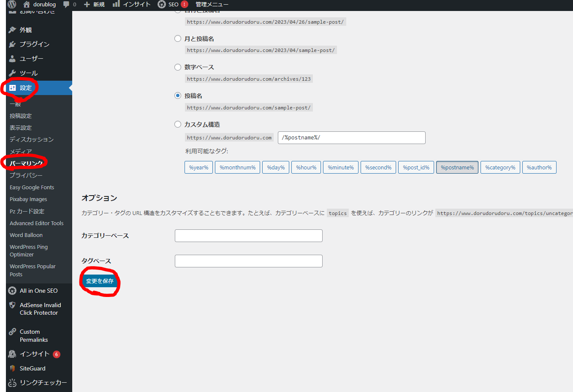Click the 一般 settings submenu

[x=15, y=104]
